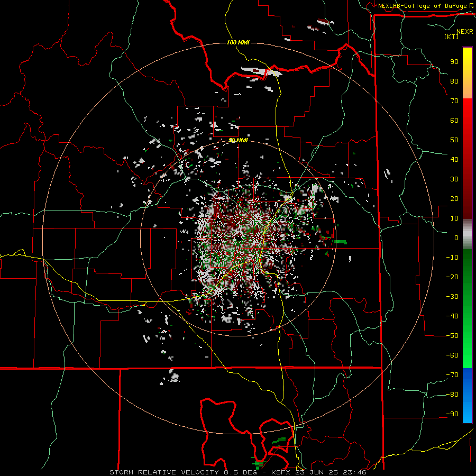This screenshot has width=476, height=476.
Task: Click the 90 value on velocity scale
Action: point(454,62)
